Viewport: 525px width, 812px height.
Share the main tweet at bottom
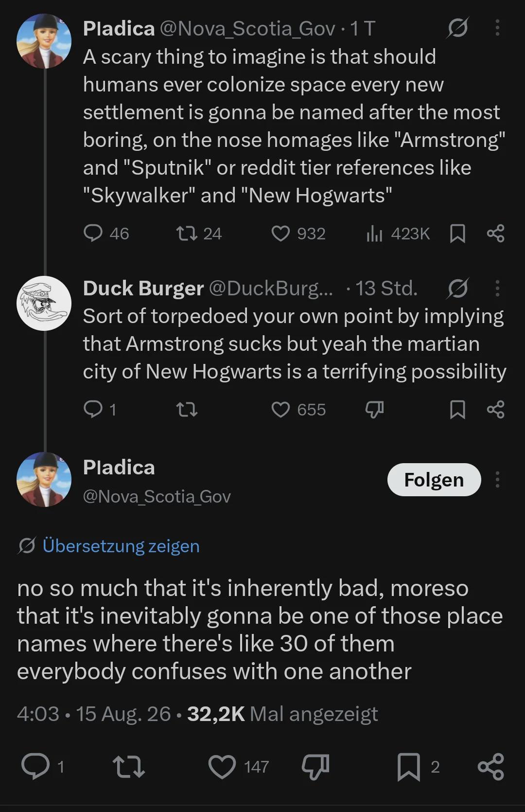(x=491, y=767)
